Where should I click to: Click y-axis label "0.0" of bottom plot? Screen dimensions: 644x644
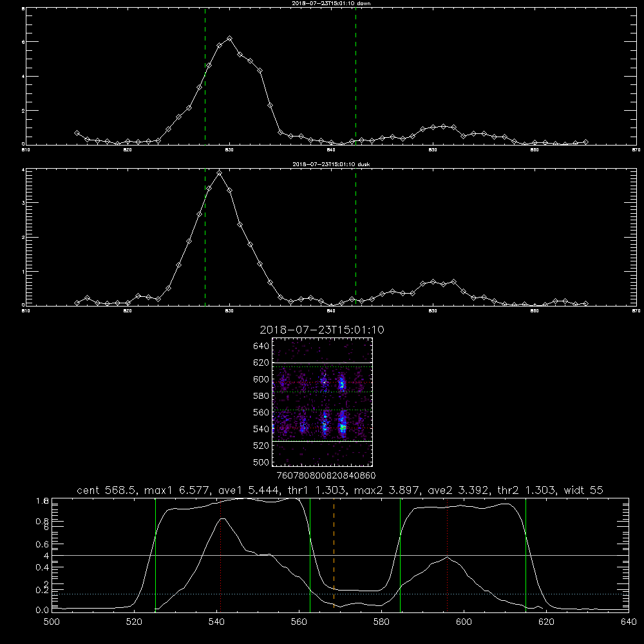(43, 610)
